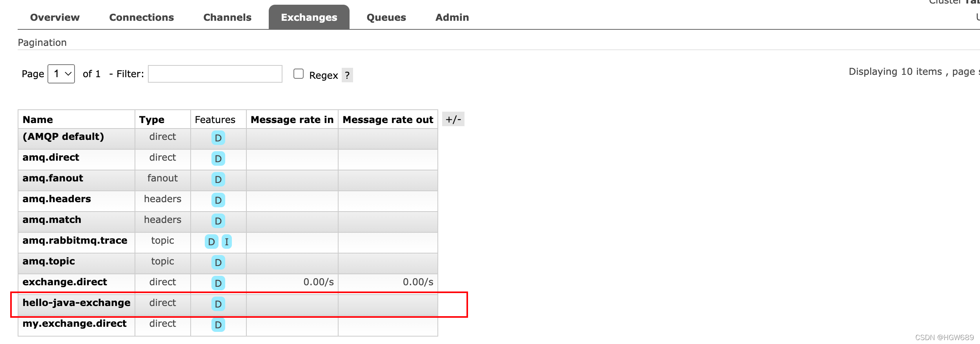This screenshot has height=344, width=980.
Task: Click the Displaying 10 items text
Action: pyautogui.click(x=895, y=72)
